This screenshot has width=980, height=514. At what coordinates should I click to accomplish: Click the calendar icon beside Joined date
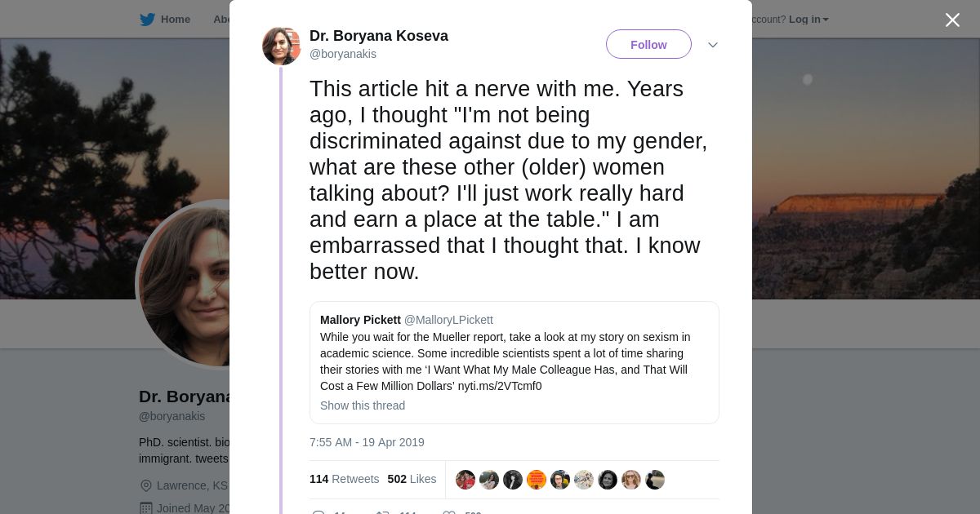tap(146, 508)
